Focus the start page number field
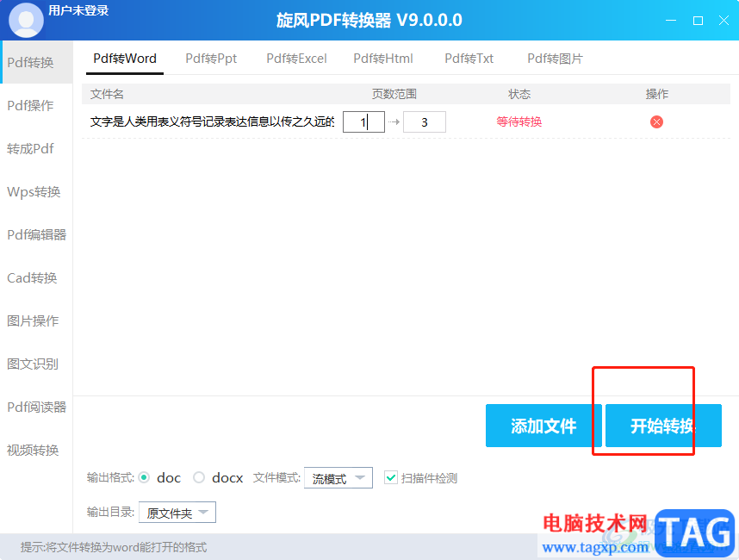 coord(363,122)
